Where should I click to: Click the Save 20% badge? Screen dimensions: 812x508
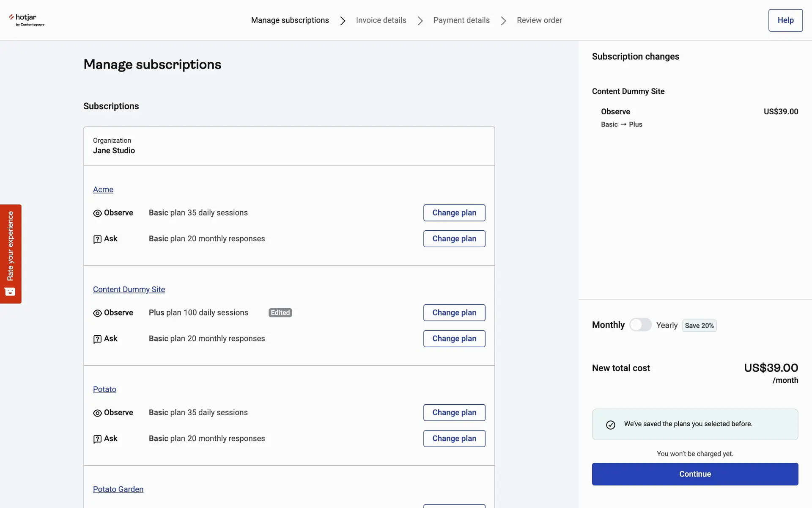(x=699, y=326)
